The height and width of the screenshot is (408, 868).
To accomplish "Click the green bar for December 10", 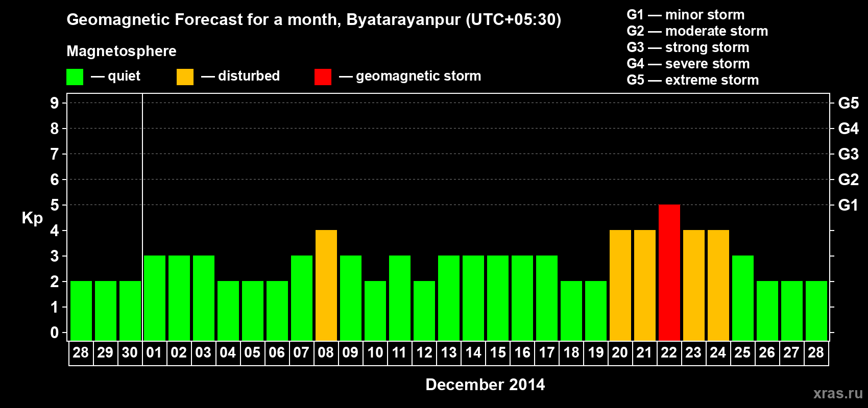I will [375, 311].
